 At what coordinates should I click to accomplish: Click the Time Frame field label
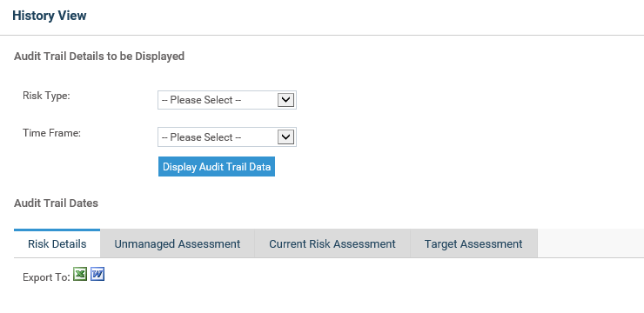coord(51,133)
